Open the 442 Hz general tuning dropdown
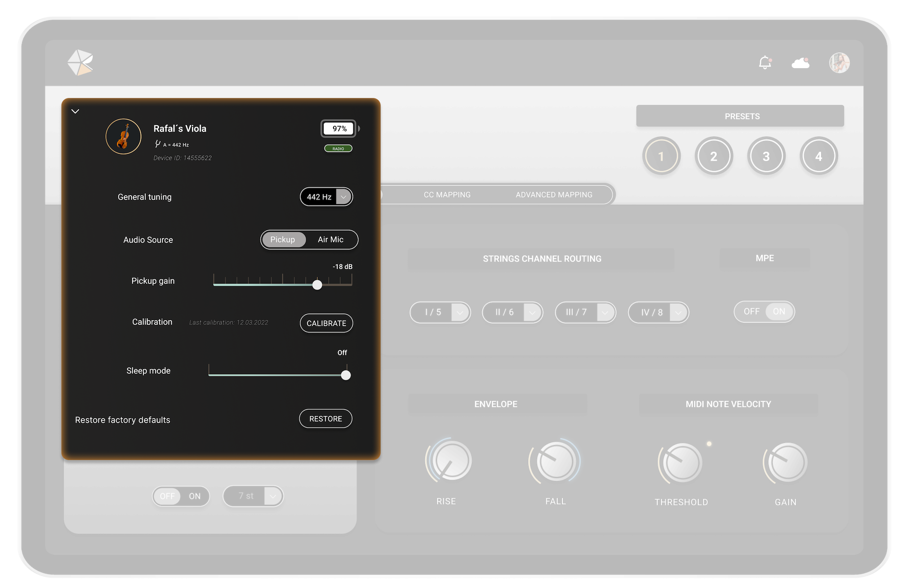Image resolution: width=899 pixels, height=588 pixels. coord(343,197)
